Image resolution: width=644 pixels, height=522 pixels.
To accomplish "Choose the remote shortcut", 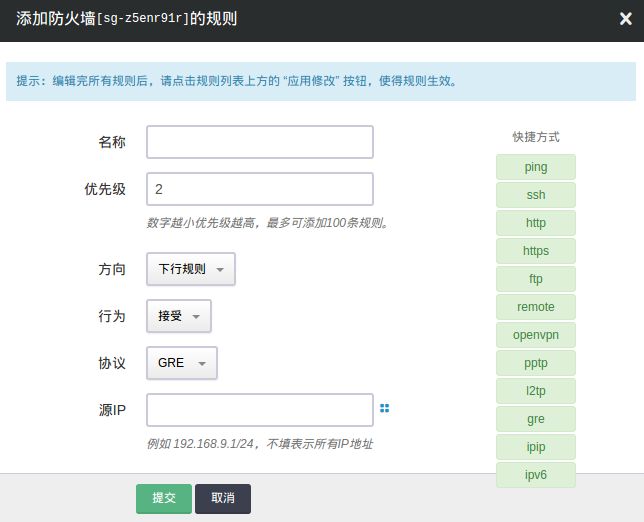I will tap(536, 307).
